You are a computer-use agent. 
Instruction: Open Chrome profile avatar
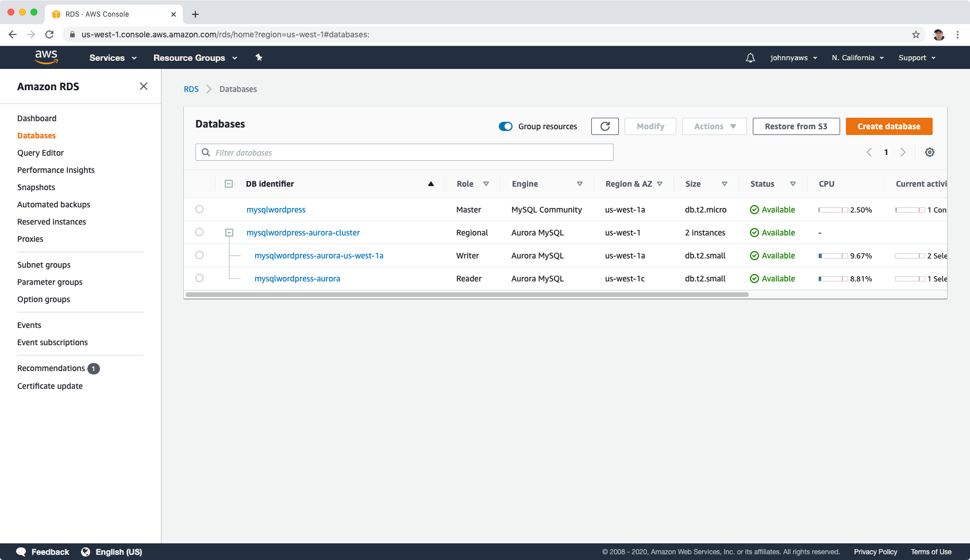click(x=939, y=34)
